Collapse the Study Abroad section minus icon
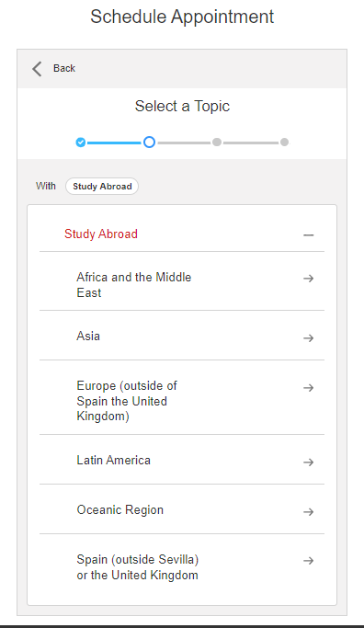 pos(308,235)
